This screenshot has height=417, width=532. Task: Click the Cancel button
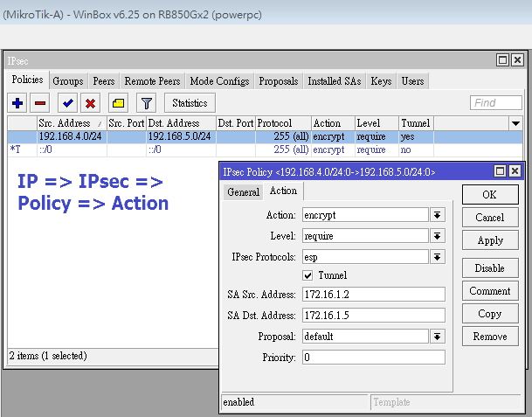(490, 218)
